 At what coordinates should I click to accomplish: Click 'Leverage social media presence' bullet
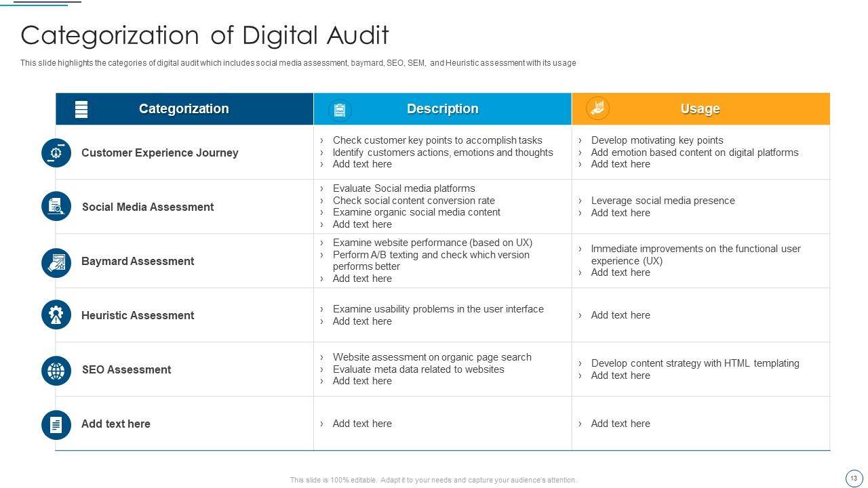[663, 201]
